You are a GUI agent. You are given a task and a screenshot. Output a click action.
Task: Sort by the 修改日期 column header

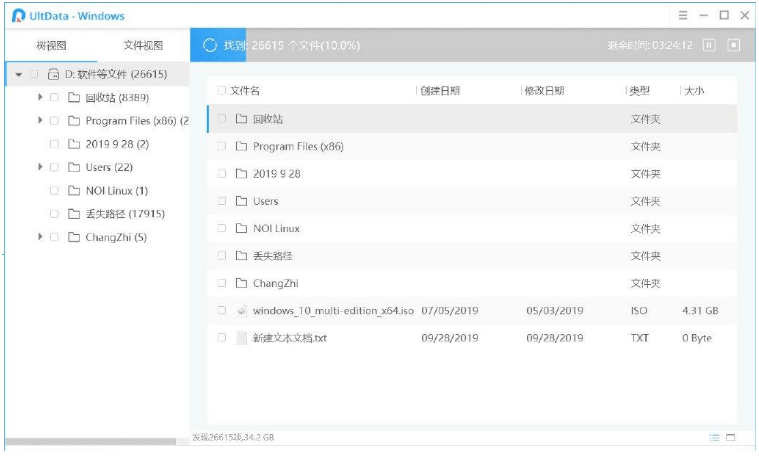[545, 91]
